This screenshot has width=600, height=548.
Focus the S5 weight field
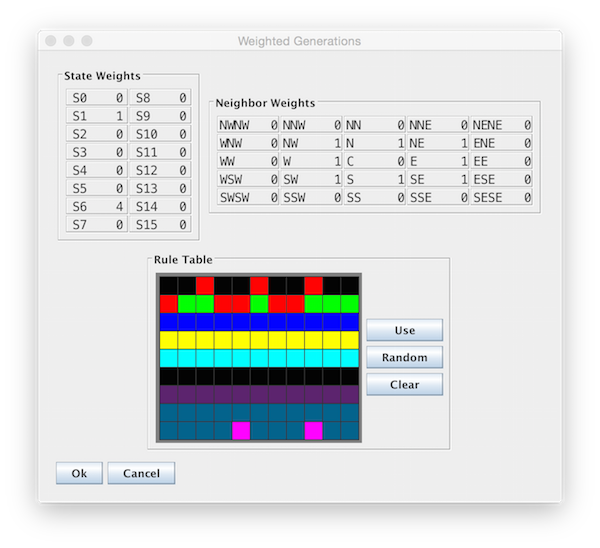96,188
